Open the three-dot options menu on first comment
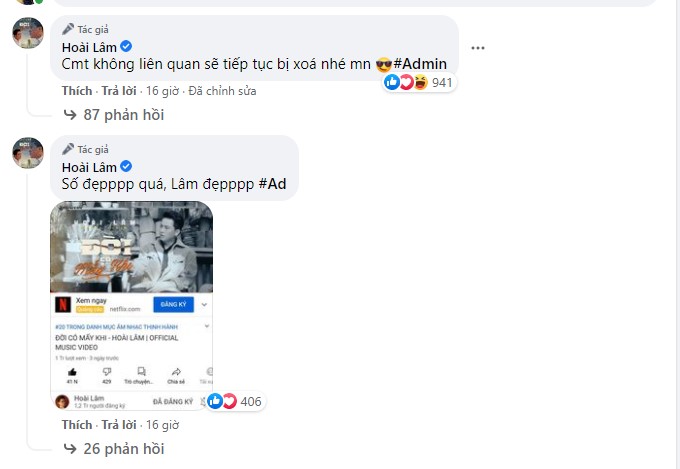680x469 pixels. 477,48
